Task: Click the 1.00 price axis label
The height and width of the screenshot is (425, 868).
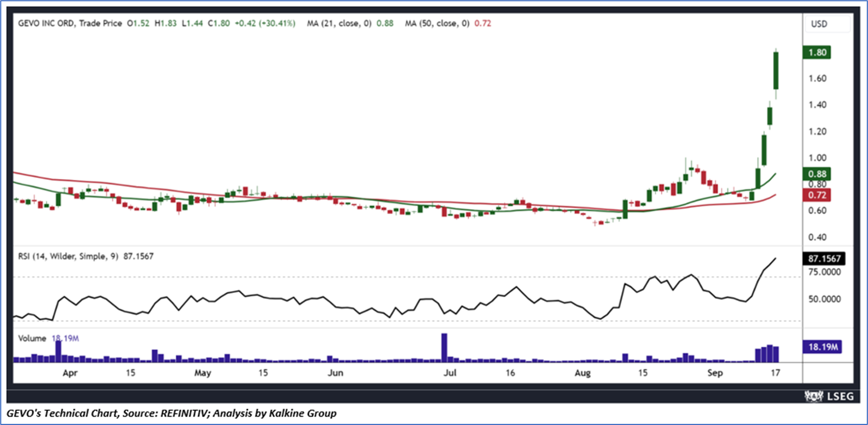Action: click(x=818, y=158)
